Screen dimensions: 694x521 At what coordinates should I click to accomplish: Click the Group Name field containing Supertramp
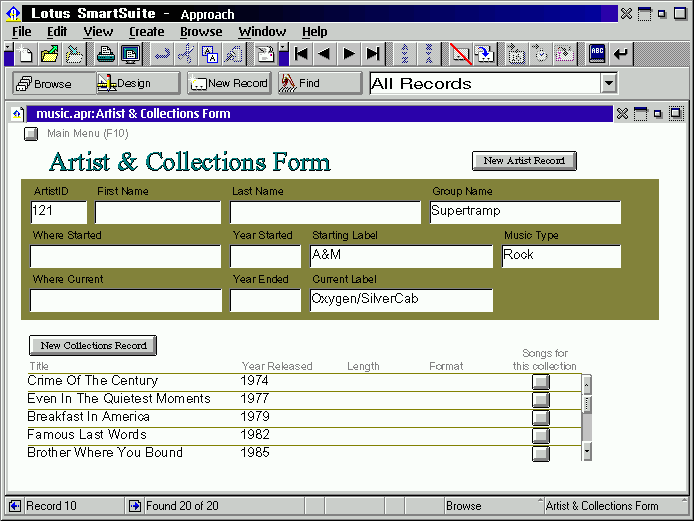coord(525,212)
